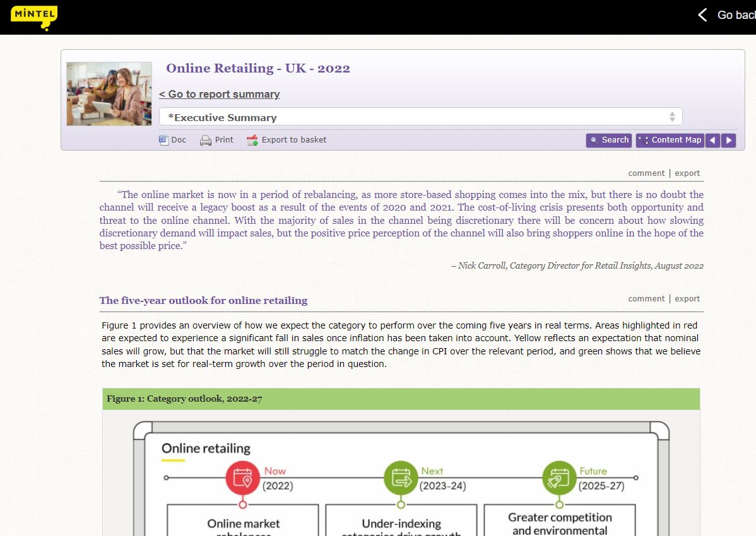Click export link above the quote
This screenshot has height=536, width=756.
pyautogui.click(x=687, y=173)
